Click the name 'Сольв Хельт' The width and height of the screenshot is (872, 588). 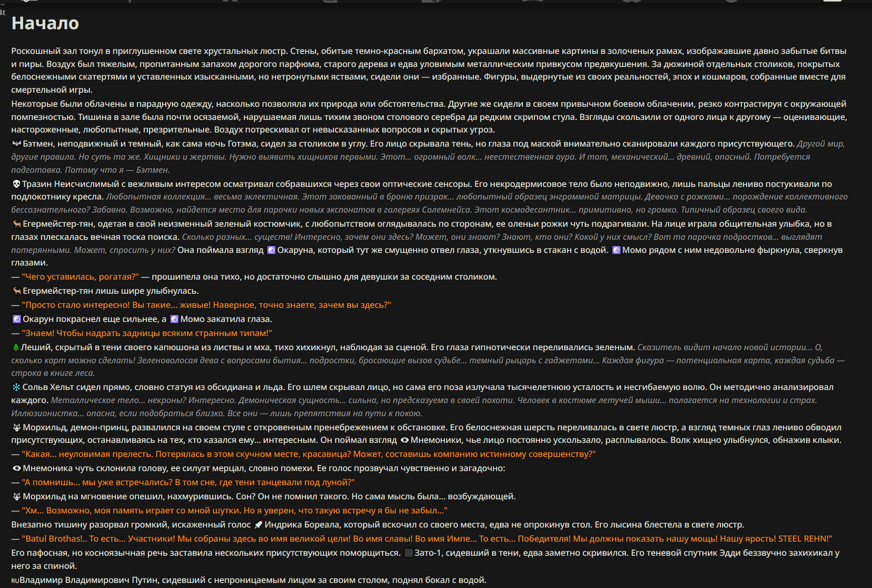pos(48,387)
